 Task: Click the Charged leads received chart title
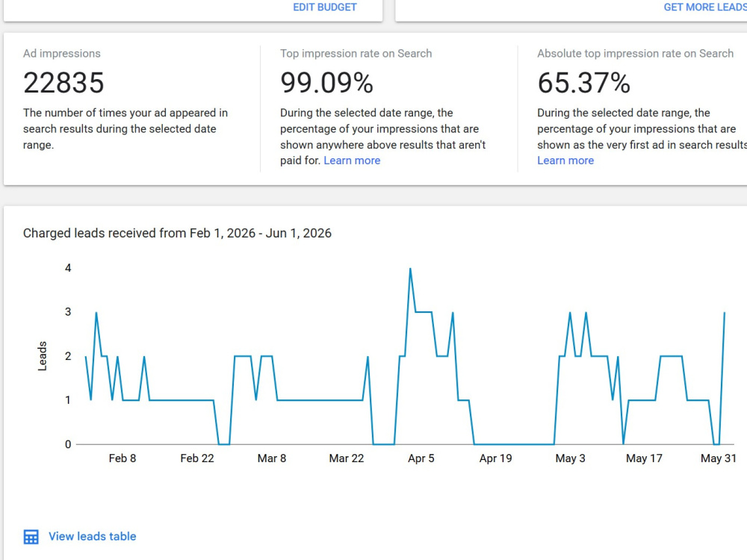(177, 233)
